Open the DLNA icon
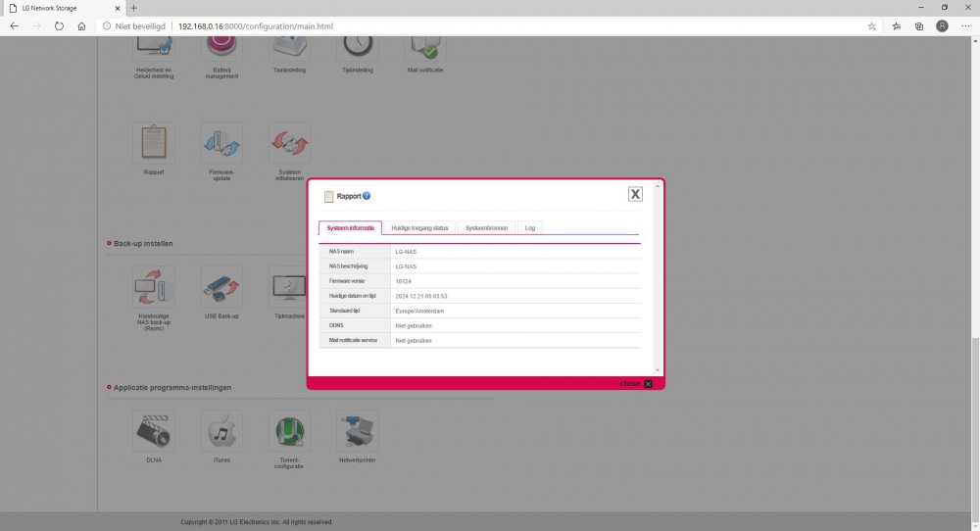The height and width of the screenshot is (531, 980). [154, 431]
